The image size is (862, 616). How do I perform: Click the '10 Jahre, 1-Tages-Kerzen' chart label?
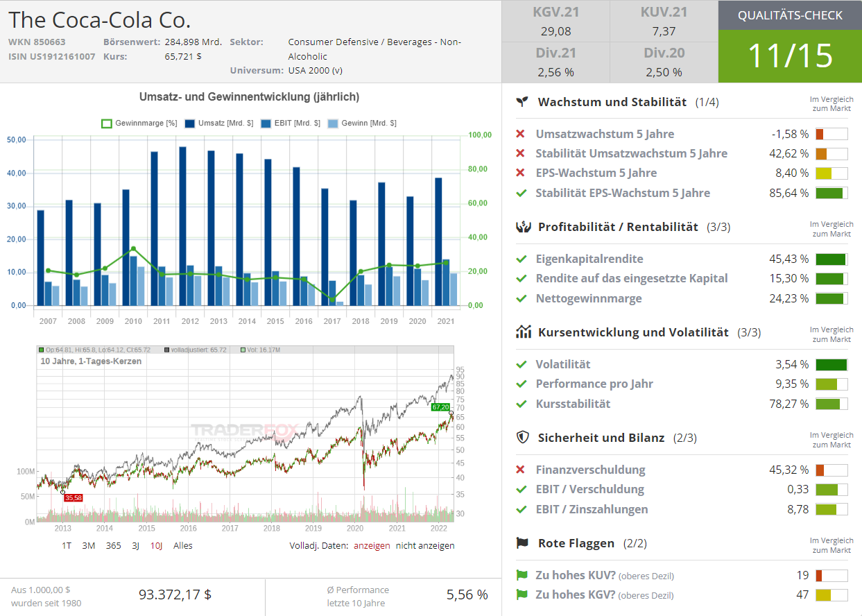(x=91, y=361)
